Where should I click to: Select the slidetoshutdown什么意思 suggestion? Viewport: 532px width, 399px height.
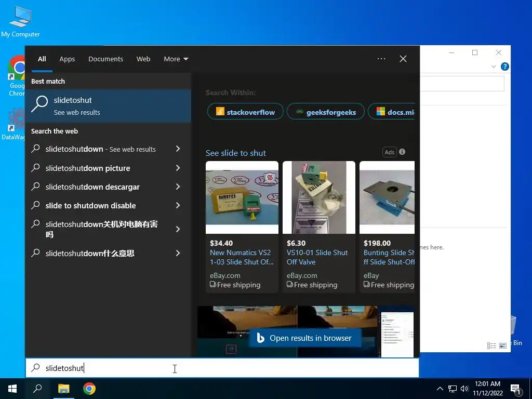(90, 253)
